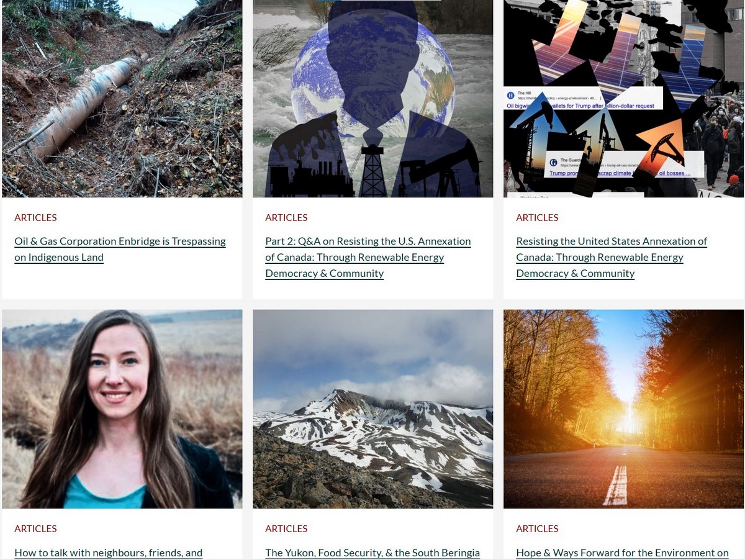Click ARTICLES label under the woman's portrait
This screenshot has height=560, width=745.
click(x=35, y=528)
